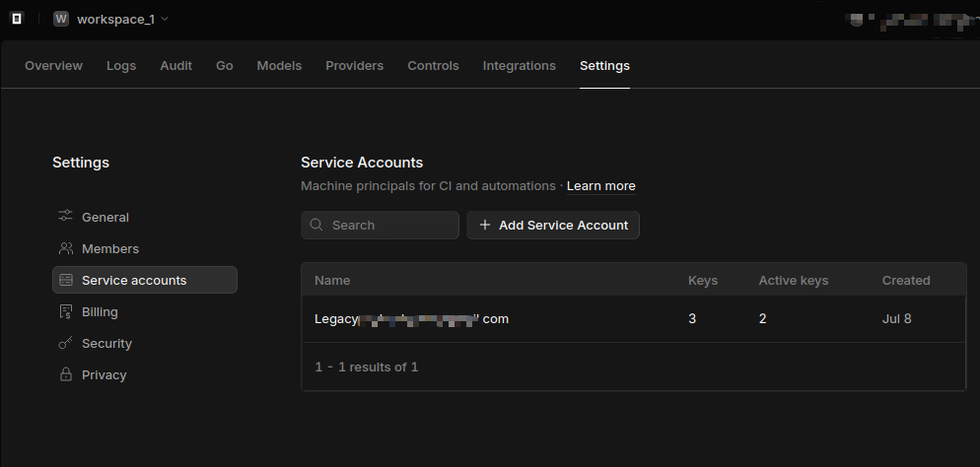
Task: Click the Billing receipt icon
Action: [x=66, y=311]
